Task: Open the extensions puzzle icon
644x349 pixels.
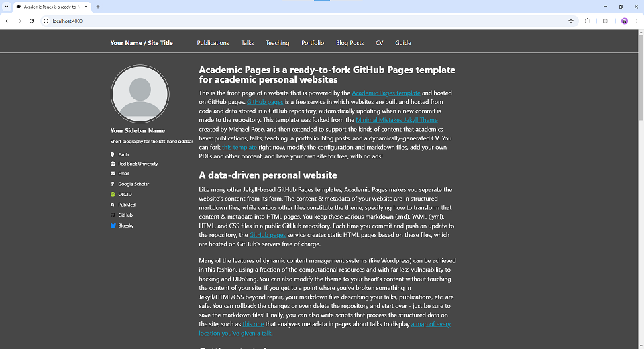Action: [x=588, y=21]
